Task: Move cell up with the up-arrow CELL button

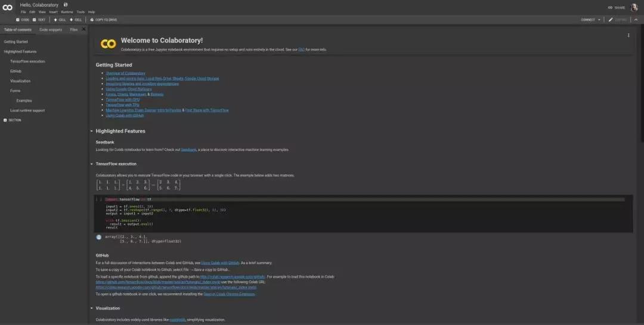Action: click(x=60, y=20)
